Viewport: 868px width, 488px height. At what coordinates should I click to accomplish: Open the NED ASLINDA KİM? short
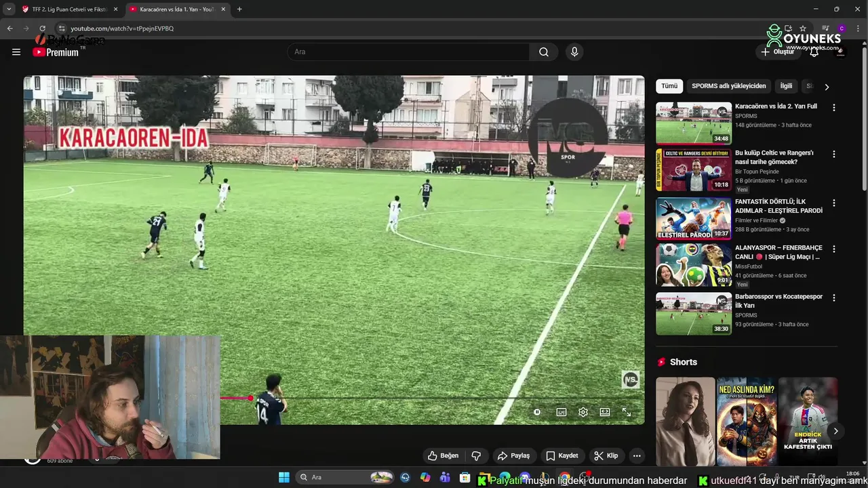click(x=747, y=422)
